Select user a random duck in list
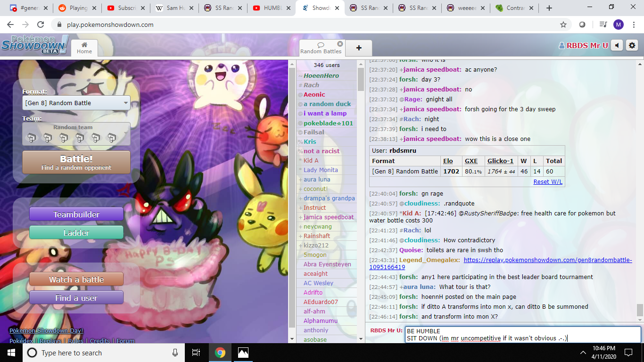This screenshot has height=362, width=644. click(327, 104)
